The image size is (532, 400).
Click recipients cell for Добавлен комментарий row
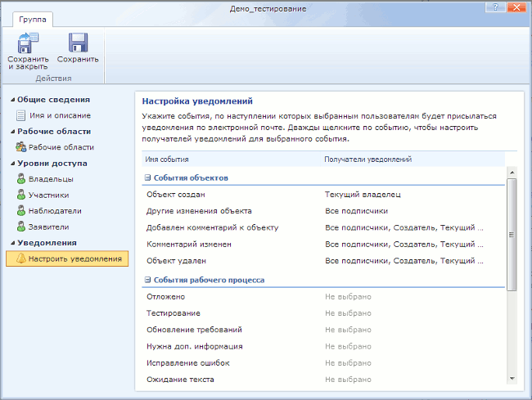click(404, 227)
